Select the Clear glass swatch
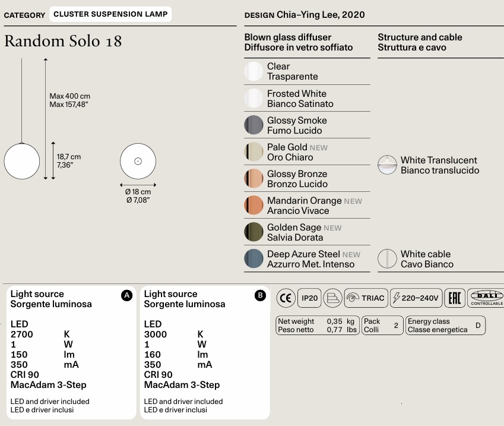Viewport: 504px width, 426px height. [253, 71]
